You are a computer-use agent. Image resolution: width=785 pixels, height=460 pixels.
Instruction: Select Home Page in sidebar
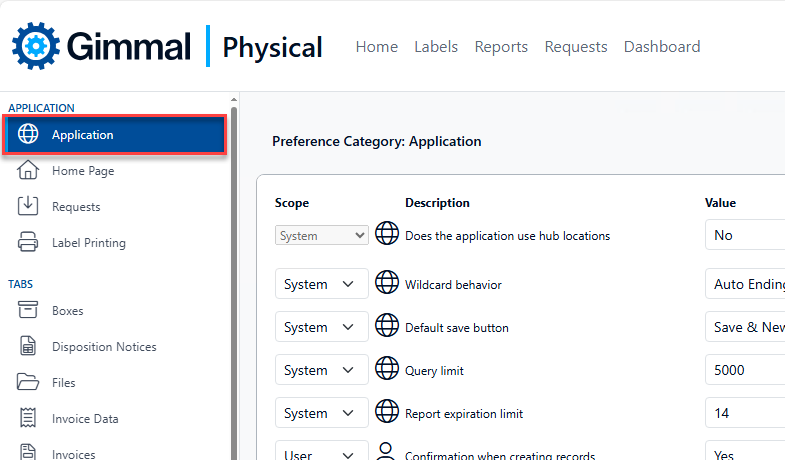pyautogui.click(x=83, y=171)
